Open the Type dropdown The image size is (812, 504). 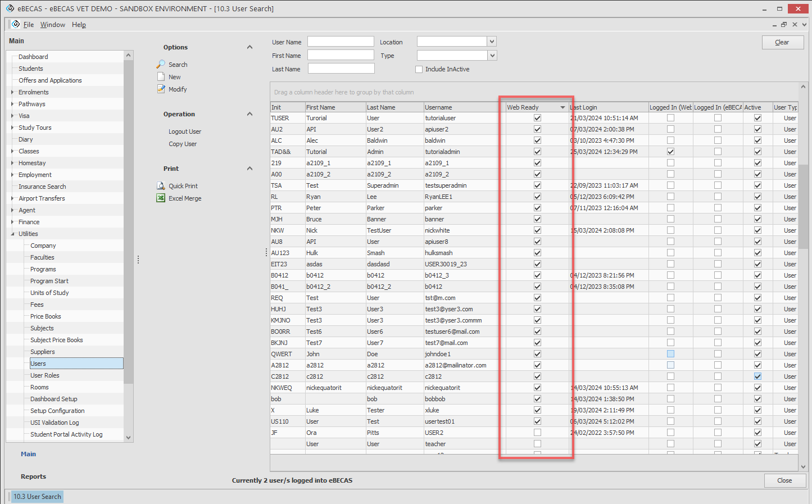pos(492,56)
